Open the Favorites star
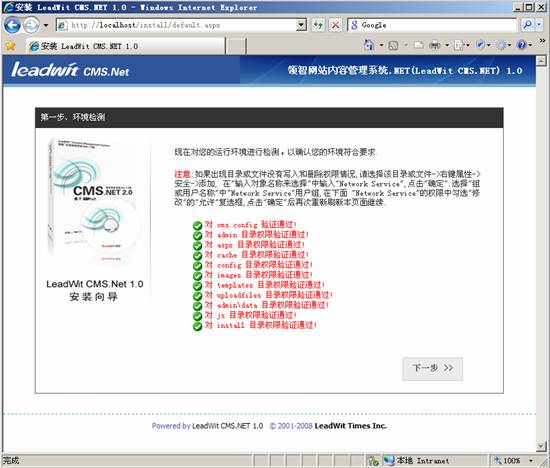Viewport: 550px width, 468px height. tap(11, 46)
